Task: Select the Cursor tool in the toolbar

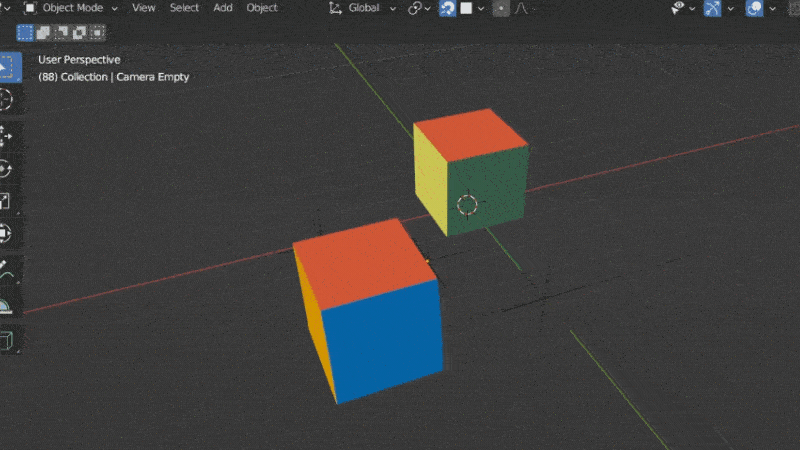Action: [x=6, y=99]
